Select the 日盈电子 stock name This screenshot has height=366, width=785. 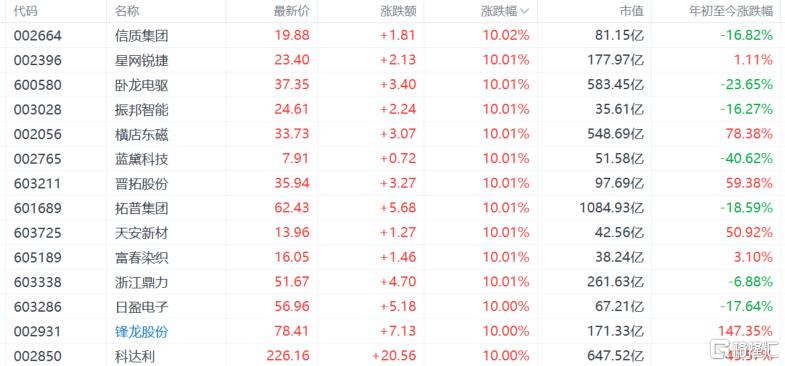(142, 306)
